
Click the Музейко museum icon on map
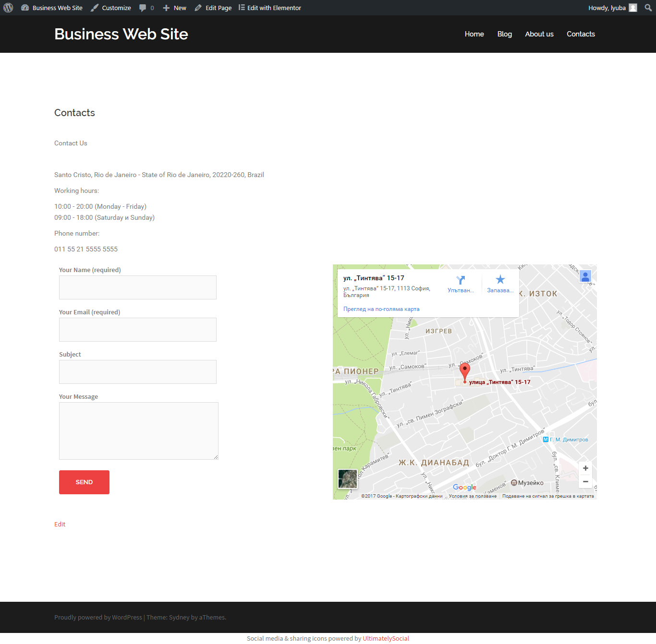coord(514,483)
